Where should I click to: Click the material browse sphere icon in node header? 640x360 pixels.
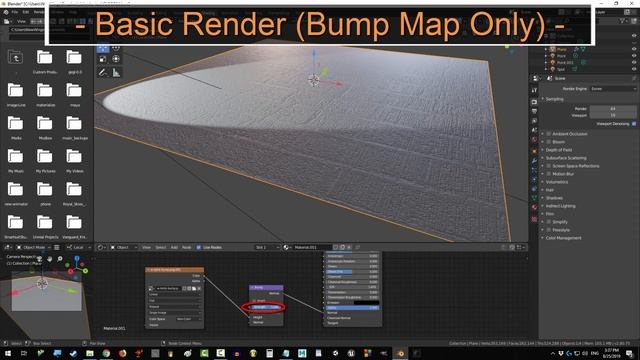(x=286, y=247)
